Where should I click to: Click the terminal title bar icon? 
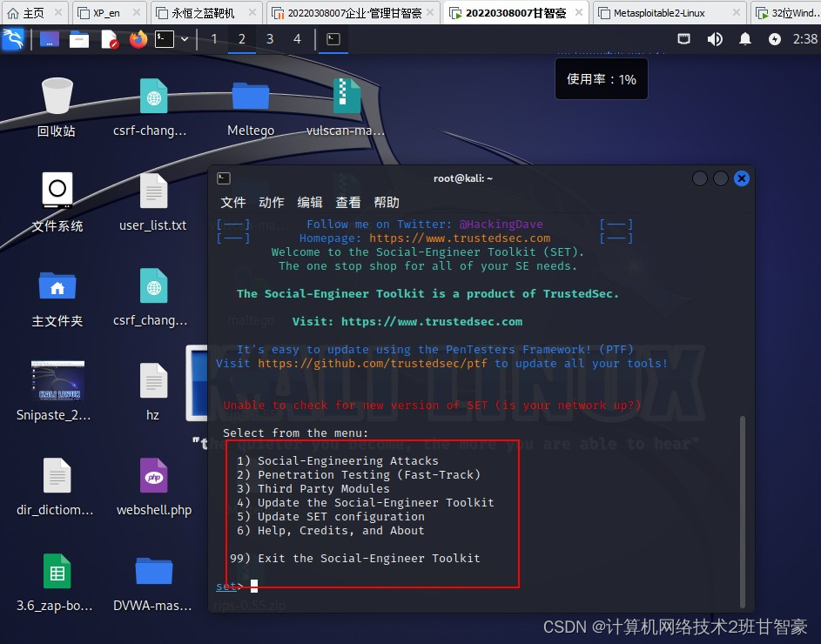tap(224, 178)
